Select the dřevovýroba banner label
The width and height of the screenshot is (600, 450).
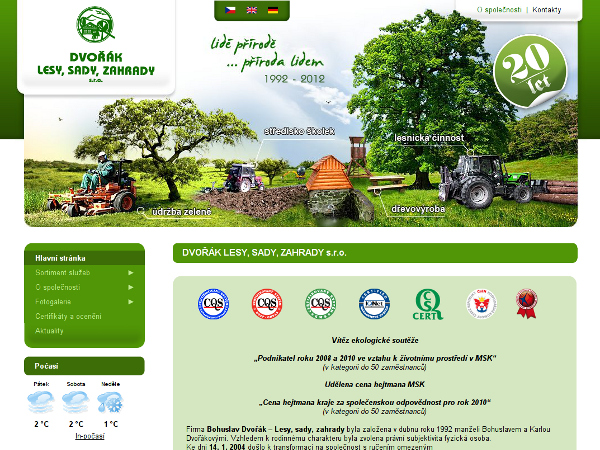tap(418, 209)
